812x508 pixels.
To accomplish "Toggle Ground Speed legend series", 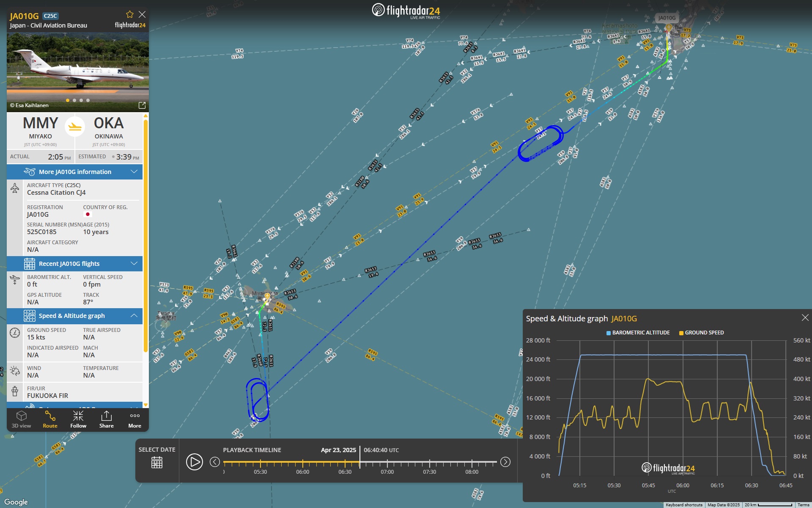I will click(x=702, y=333).
